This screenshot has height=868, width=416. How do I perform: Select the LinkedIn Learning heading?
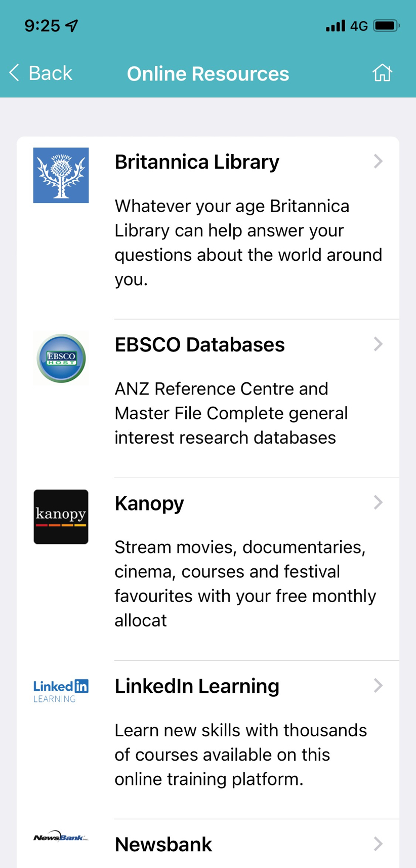coord(197,686)
